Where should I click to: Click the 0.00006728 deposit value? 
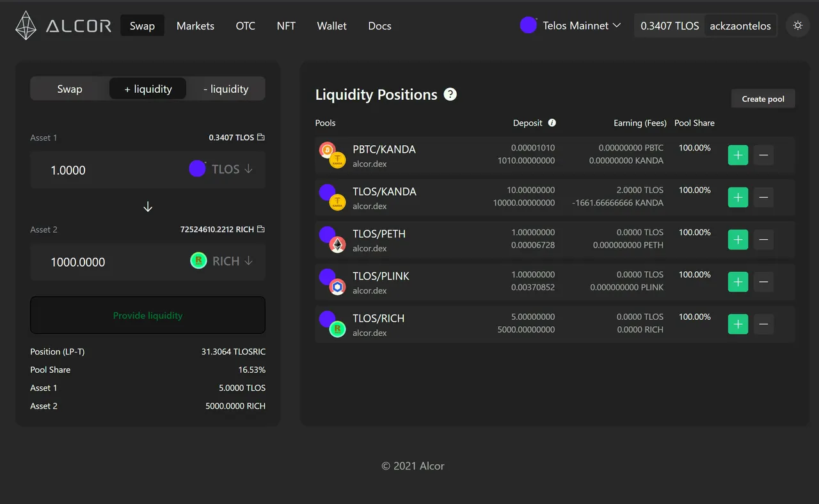(533, 245)
